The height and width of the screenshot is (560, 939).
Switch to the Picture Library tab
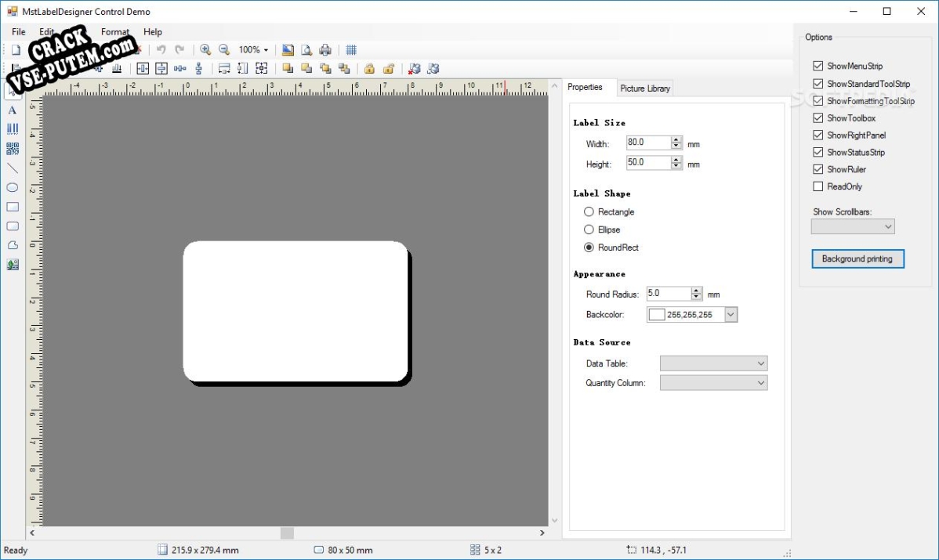(x=644, y=88)
